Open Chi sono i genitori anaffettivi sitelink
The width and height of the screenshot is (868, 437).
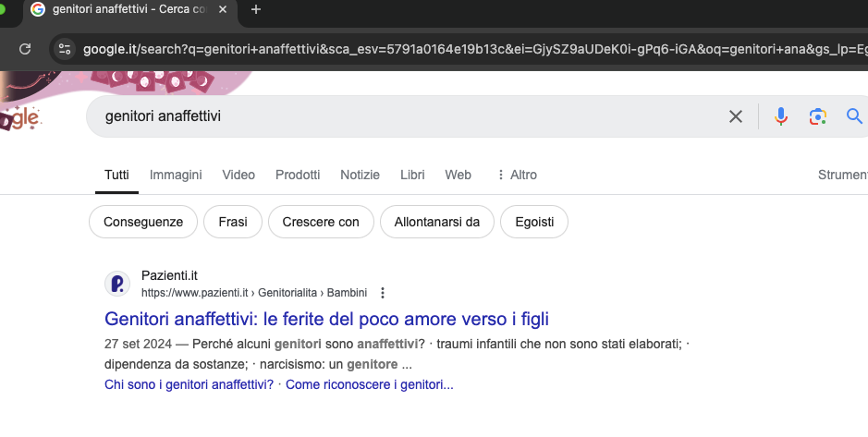189,384
